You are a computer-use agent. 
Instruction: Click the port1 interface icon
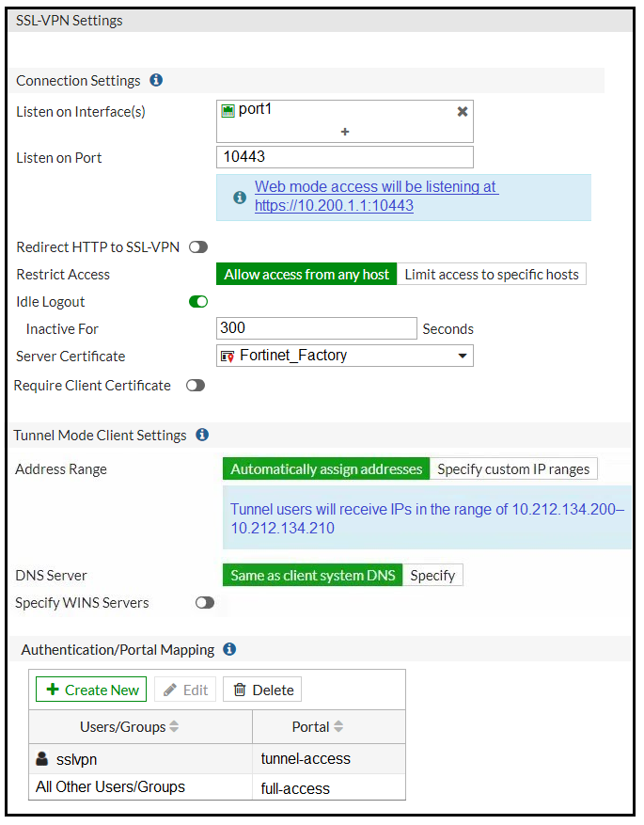(x=228, y=110)
